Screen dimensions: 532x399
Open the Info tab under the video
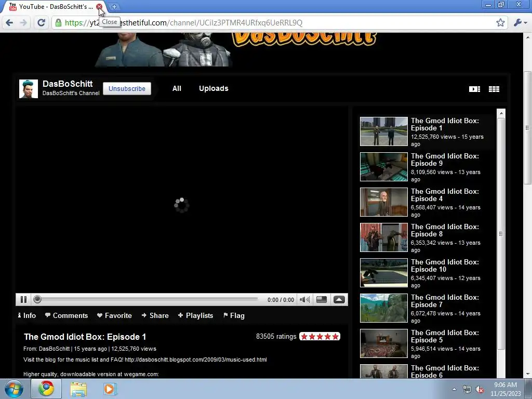point(27,315)
